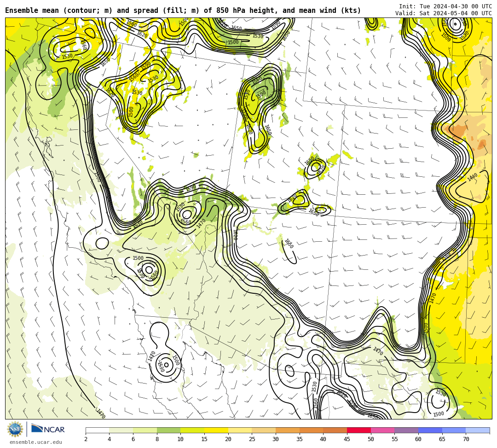This screenshot has height=448, width=497.
Task: Select the map title about 850 hPa height
Action: point(183,11)
